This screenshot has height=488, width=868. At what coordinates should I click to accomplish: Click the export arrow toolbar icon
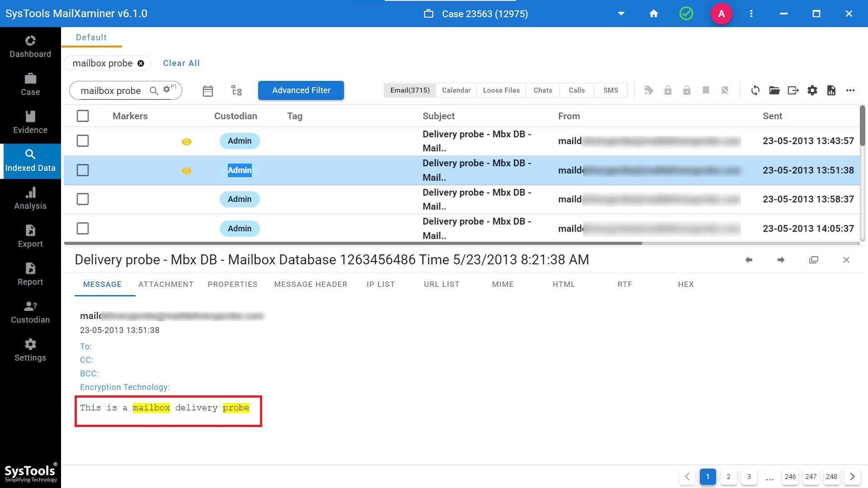[x=793, y=90]
